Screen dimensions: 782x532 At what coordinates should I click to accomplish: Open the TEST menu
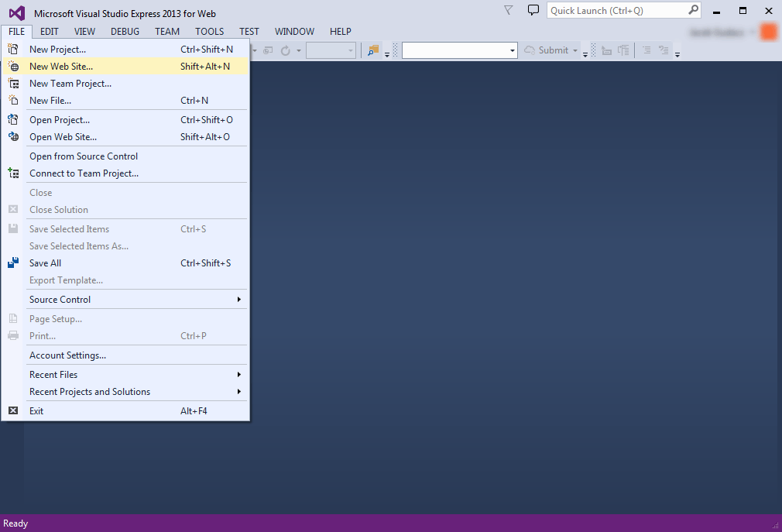(249, 32)
